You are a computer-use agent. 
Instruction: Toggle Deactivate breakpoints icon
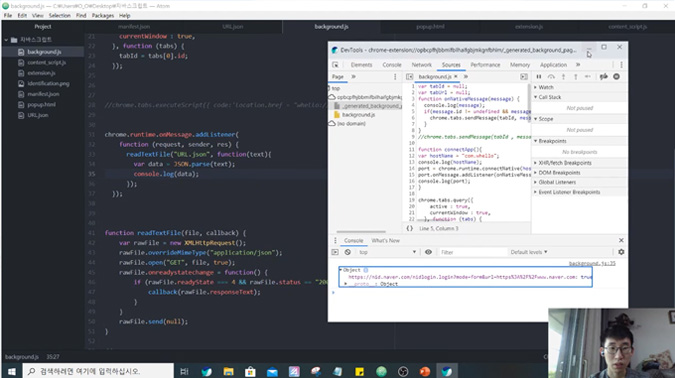(x=604, y=77)
